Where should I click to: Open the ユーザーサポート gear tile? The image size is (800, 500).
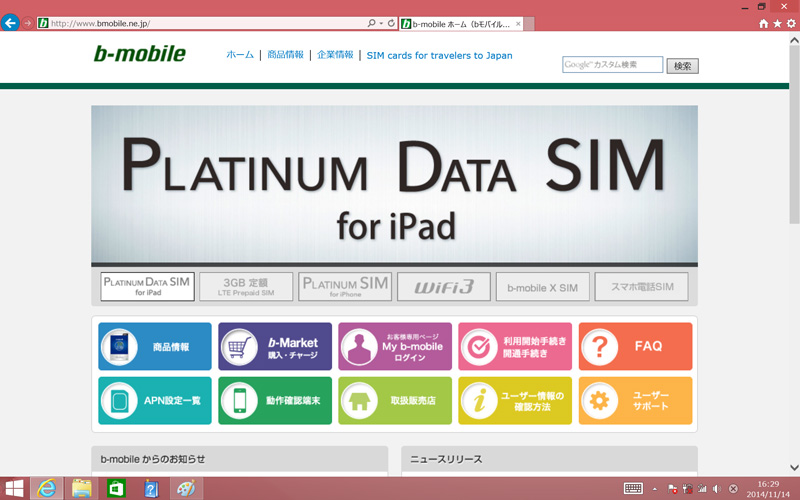tap(635, 401)
